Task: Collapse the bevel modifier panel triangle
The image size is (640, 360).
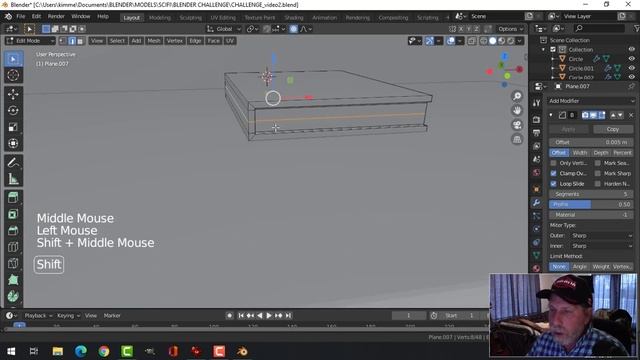Action: [551, 116]
